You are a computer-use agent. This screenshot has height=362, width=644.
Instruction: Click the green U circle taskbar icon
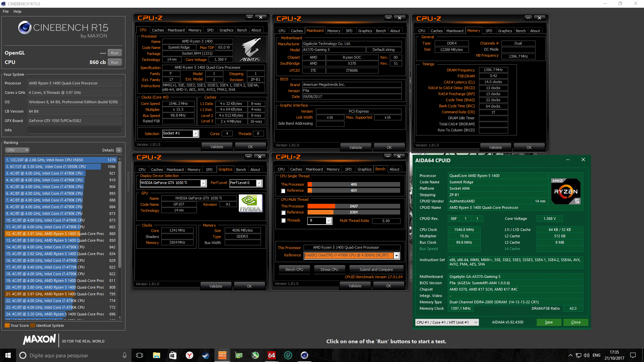tap(288, 355)
